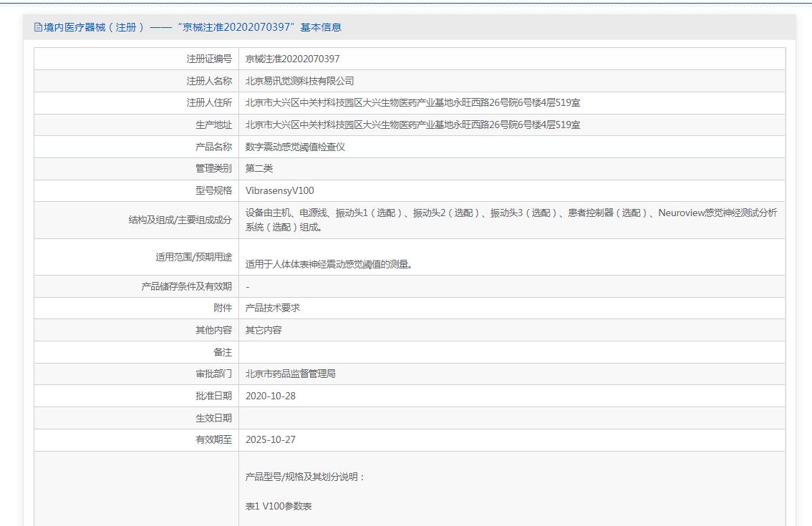Click the 产品储存条件及有效期 label
812x526 pixels.
click(x=186, y=286)
